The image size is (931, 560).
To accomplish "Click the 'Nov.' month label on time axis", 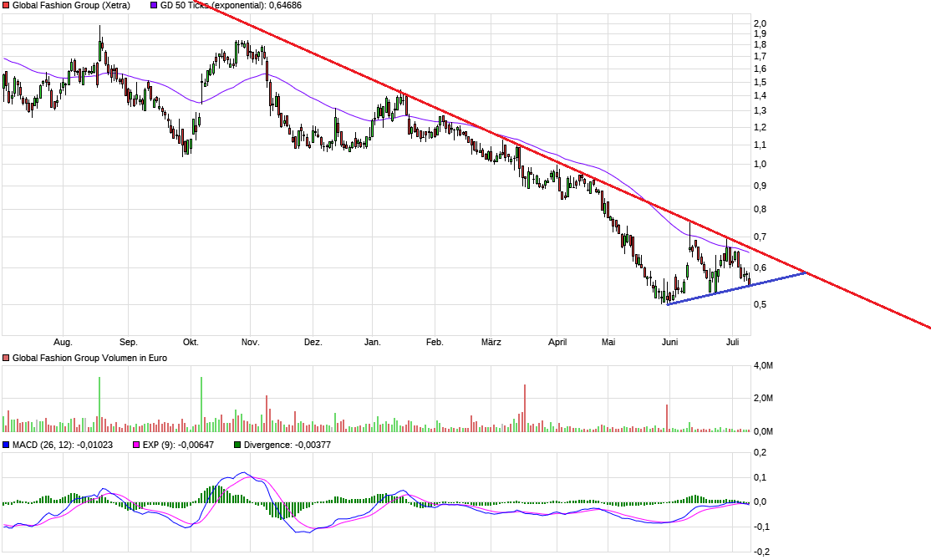I will 251,342.
